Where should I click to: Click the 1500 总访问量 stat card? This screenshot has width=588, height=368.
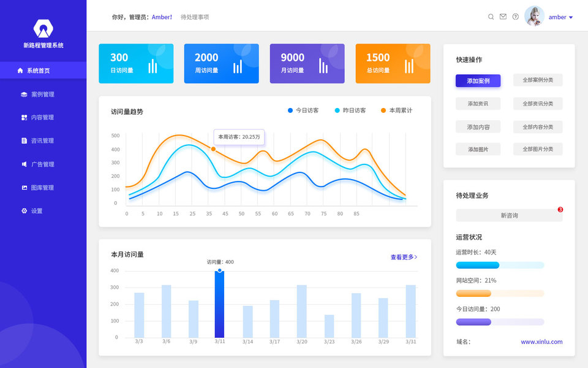click(393, 63)
